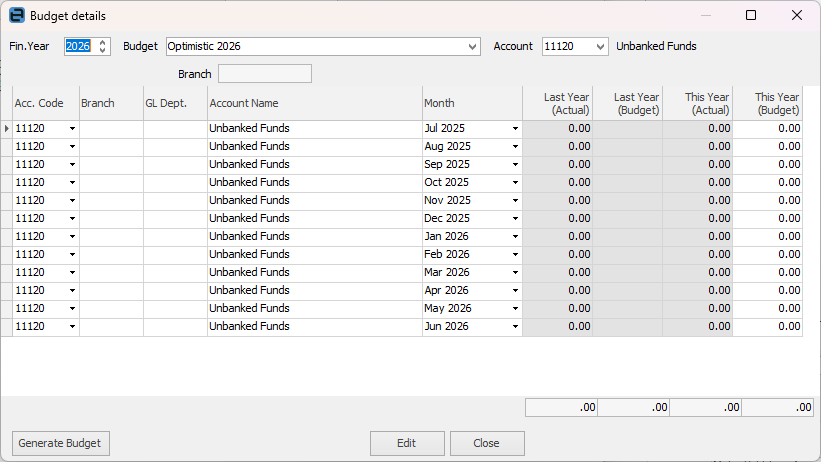Click the Account Name column header
Image resolution: width=821 pixels, height=462 pixels.
[315, 103]
